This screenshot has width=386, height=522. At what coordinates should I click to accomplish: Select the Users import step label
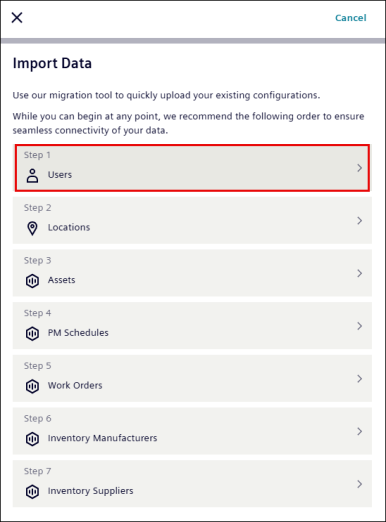coord(60,175)
